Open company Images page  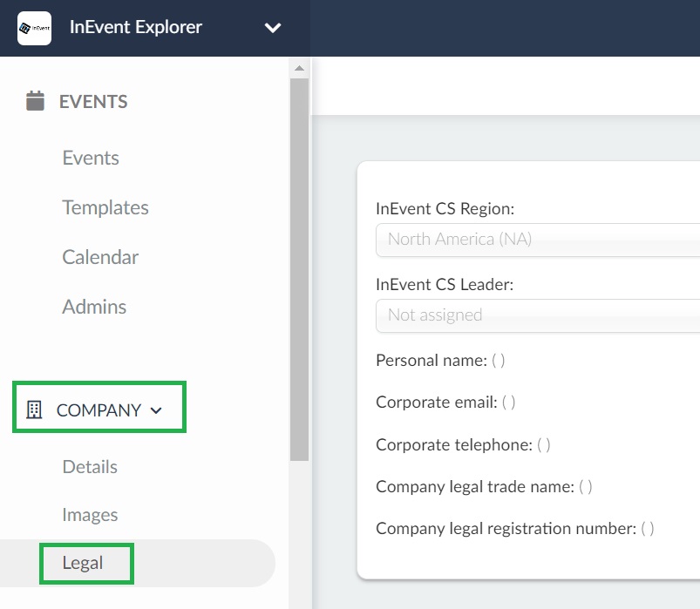[x=90, y=514]
